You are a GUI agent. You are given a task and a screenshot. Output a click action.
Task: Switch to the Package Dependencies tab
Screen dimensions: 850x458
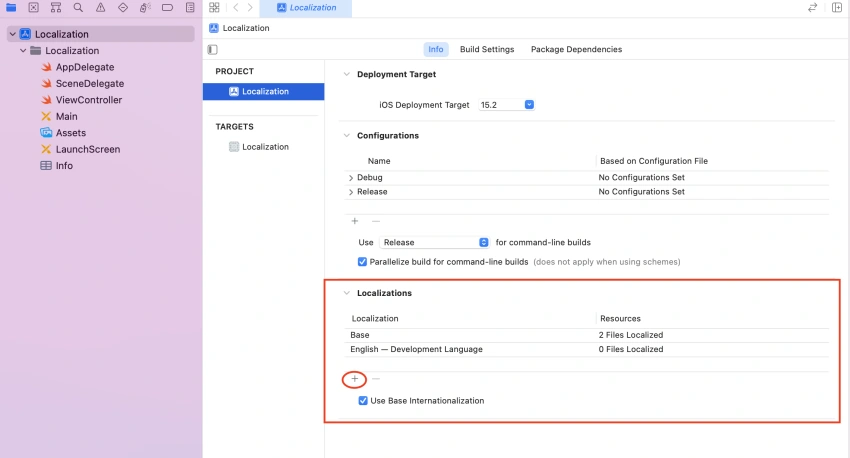pyautogui.click(x=576, y=49)
